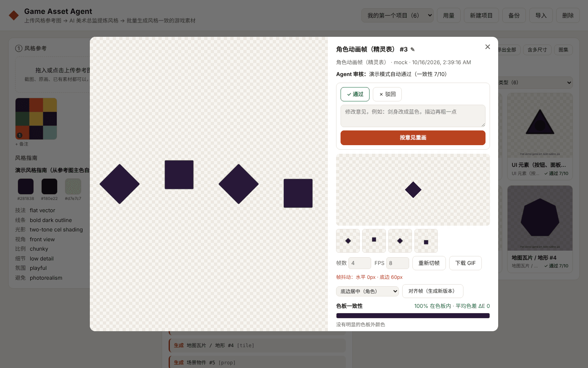
Task: Click the 备份 backup button
Action: 514,16
